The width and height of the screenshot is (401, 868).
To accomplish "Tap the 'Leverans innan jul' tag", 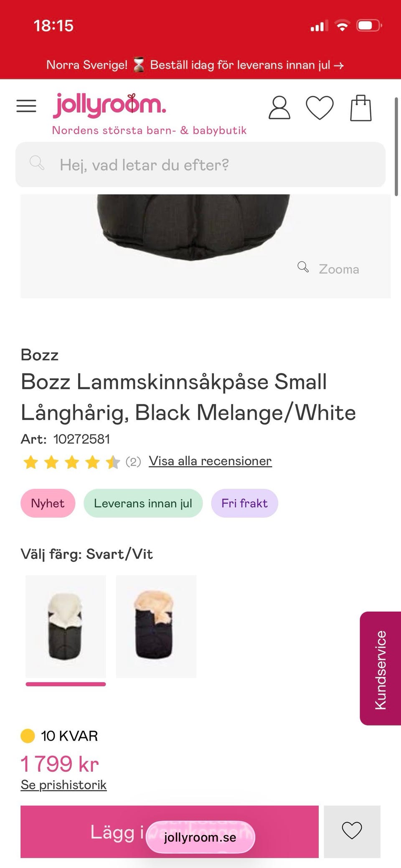I will point(143,503).
